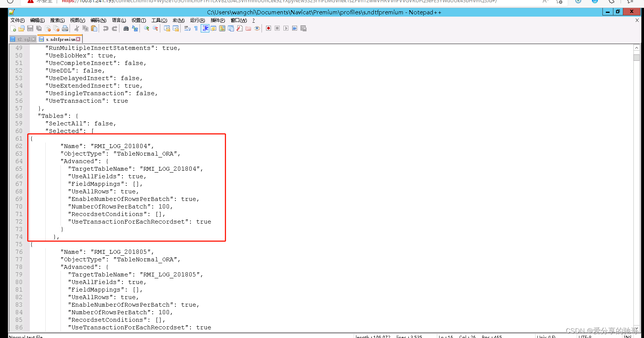This screenshot has width=644, height=338.
Task: Click line number 61 in margin
Action: coord(19,139)
